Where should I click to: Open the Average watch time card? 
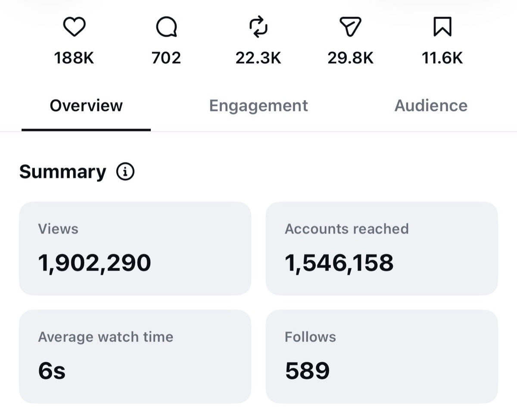coord(135,357)
